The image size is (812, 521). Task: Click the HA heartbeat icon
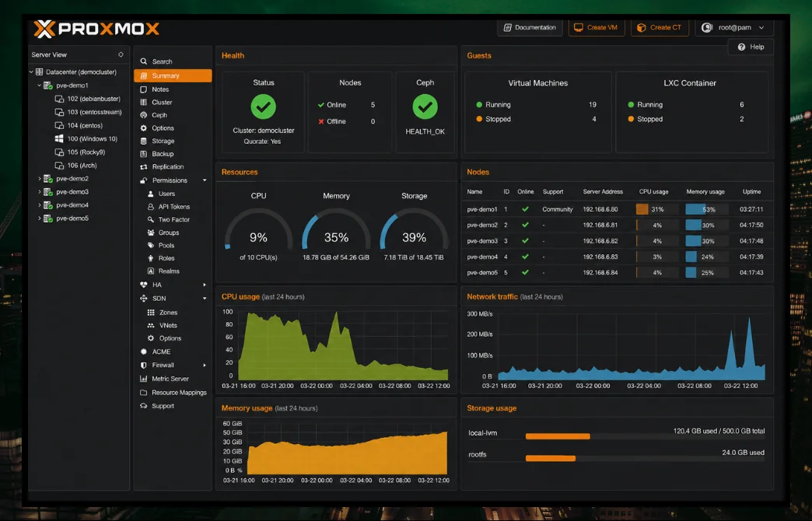click(143, 285)
